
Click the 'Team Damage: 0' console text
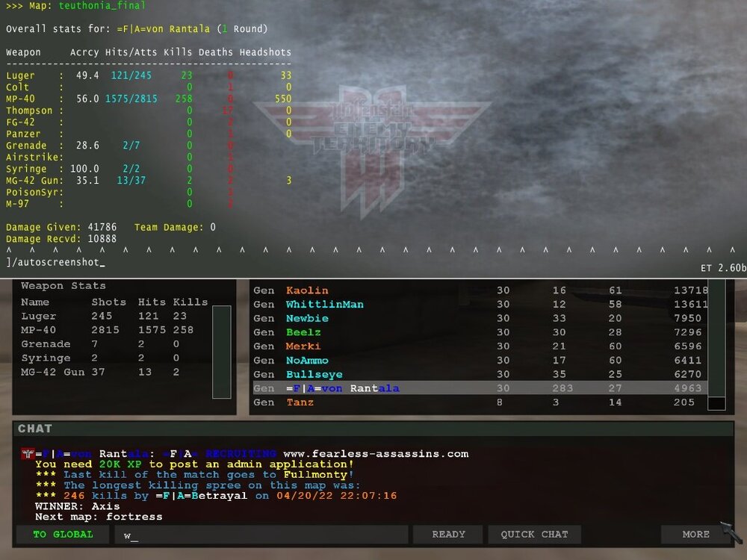point(175,227)
